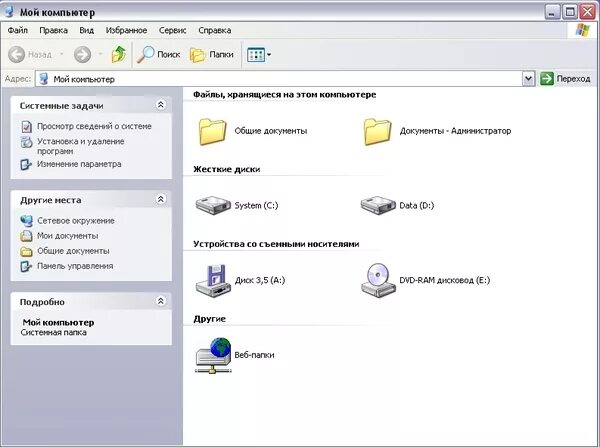The height and width of the screenshot is (447, 600).
Task: Click the Переход (Go) button
Action: point(565,79)
